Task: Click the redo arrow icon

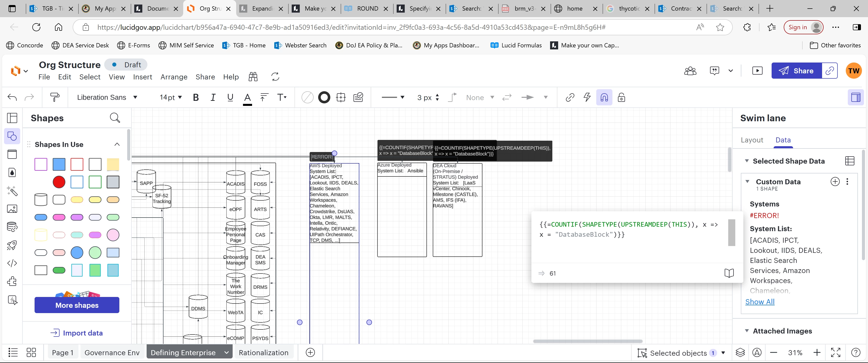Action: coord(29,98)
